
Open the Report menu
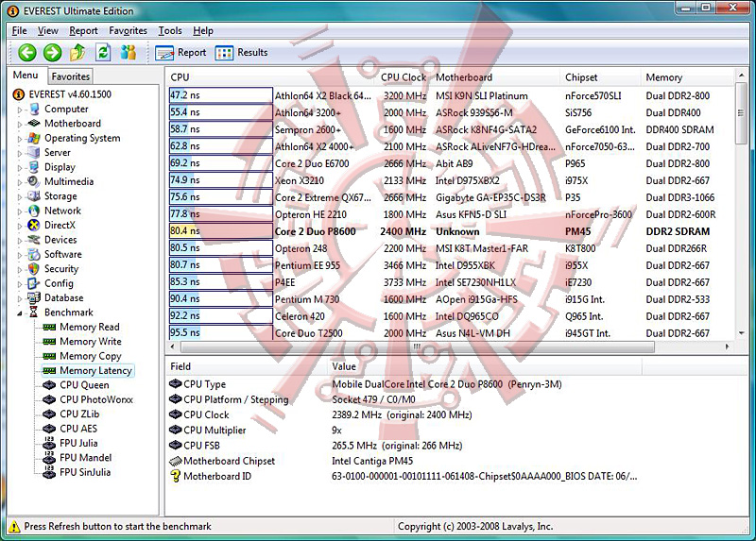(83, 31)
